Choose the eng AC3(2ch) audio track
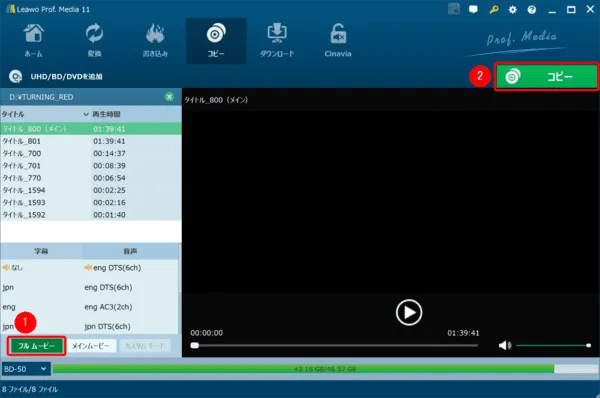Viewport: 600px width, 398px height. pos(108,307)
